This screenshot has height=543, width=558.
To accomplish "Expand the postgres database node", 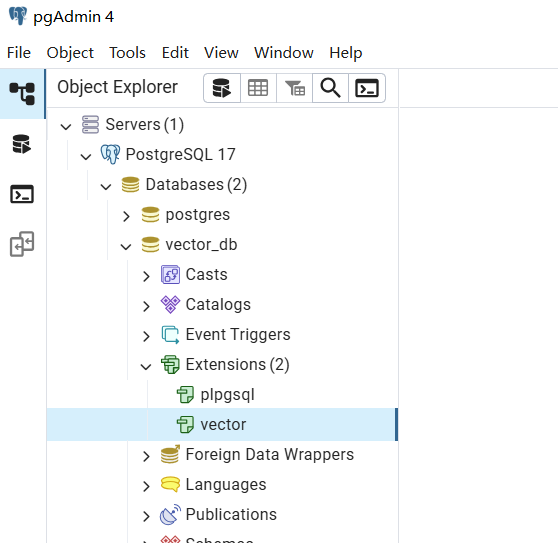I will [126, 216].
